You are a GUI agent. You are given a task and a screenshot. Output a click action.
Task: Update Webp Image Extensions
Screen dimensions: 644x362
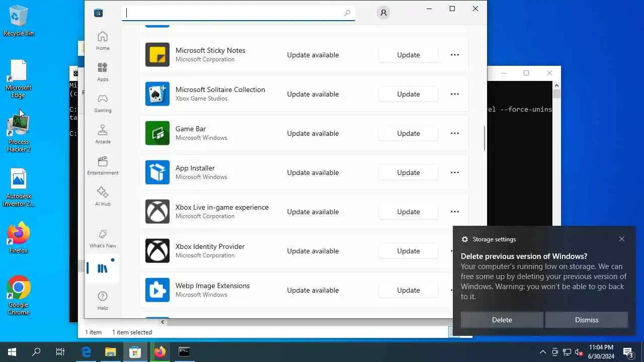409,290
